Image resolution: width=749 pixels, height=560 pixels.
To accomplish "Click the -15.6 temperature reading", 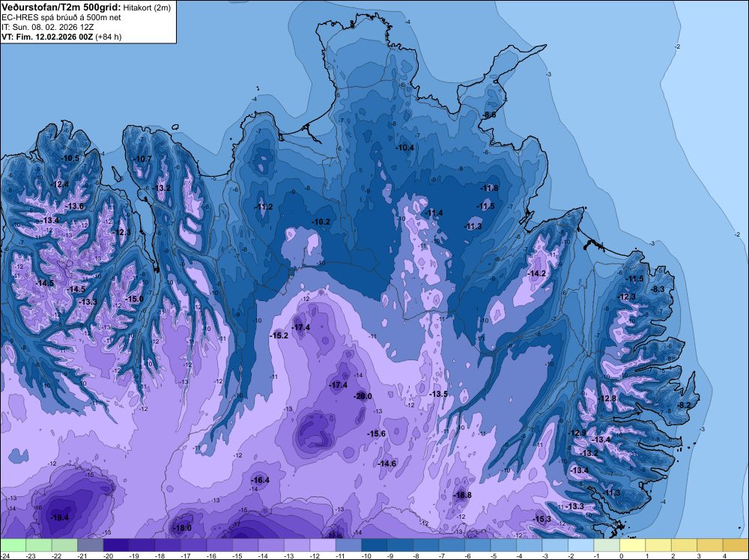I will pyautogui.click(x=377, y=433).
